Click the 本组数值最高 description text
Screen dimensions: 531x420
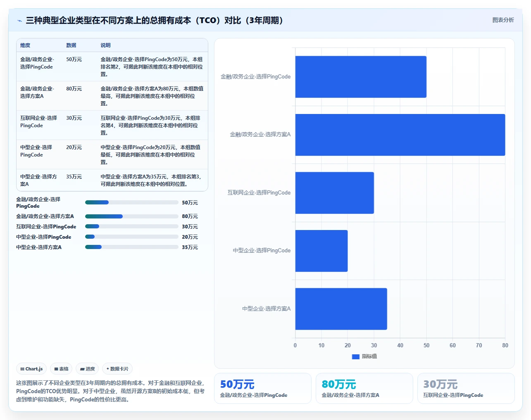coord(152,96)
